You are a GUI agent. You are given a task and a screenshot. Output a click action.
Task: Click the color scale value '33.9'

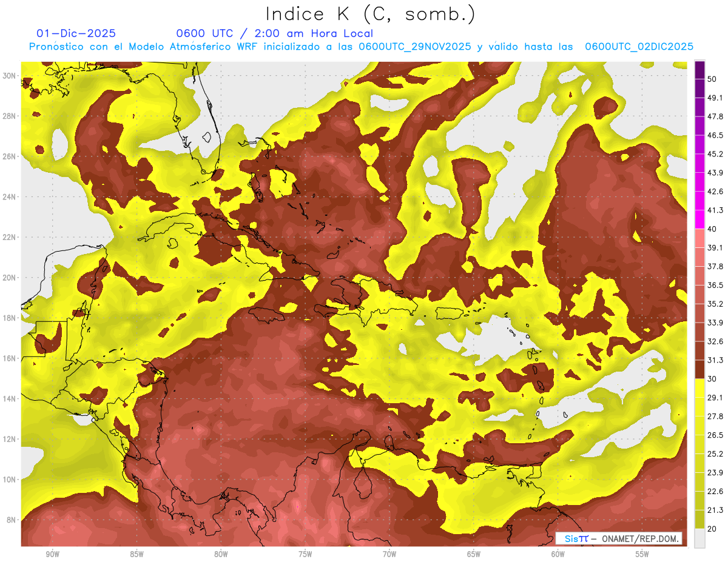715,323
